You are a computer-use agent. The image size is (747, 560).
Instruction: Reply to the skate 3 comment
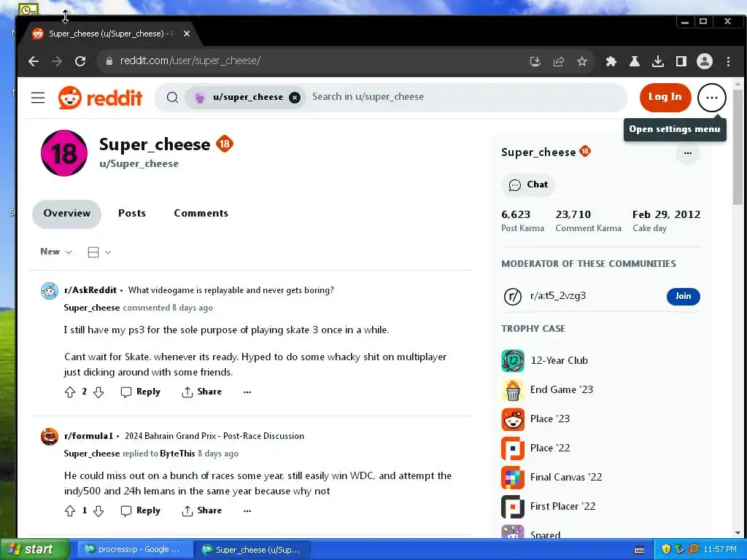[x=141, y=392]
